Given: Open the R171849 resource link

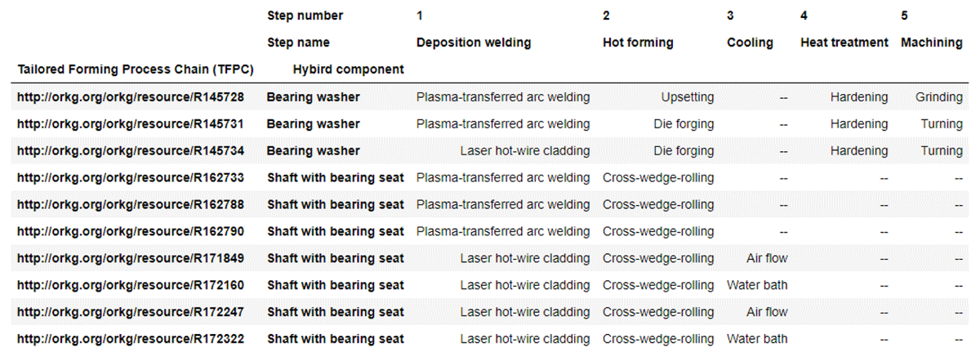Looking at the screenshot, I should pos(131,259).
